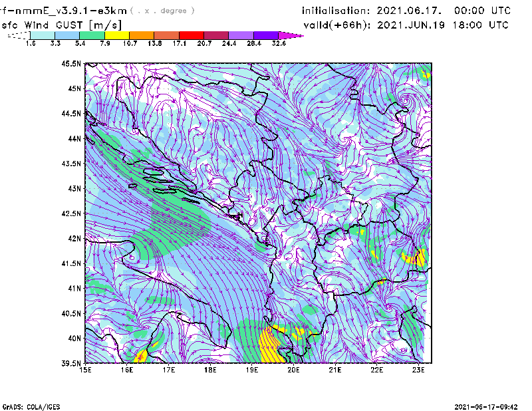The width and height of the screenshot is (532, 411).
Task: Select the yellow 7.9–10.7 legend swatch
Action: point(117,35)
